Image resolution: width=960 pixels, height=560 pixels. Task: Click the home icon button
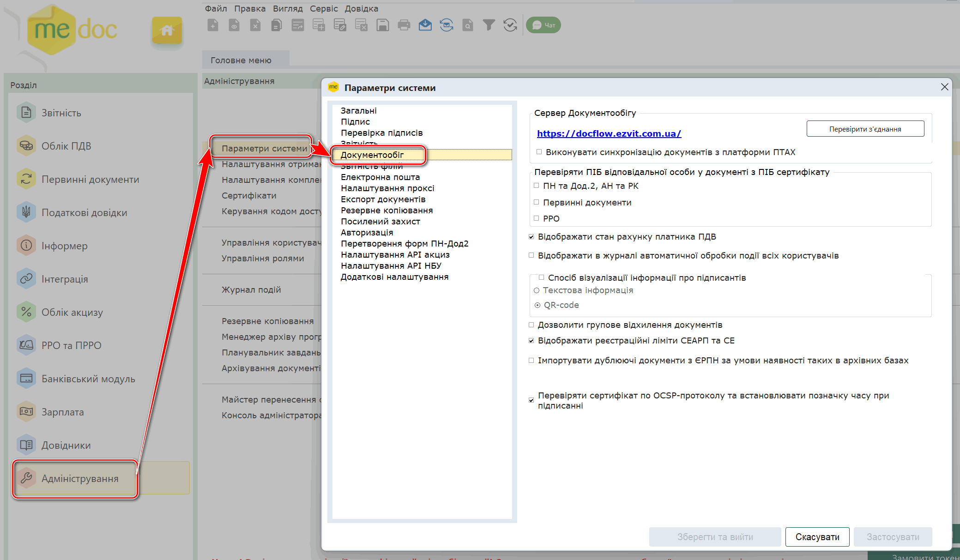click(x=167, y=30)
